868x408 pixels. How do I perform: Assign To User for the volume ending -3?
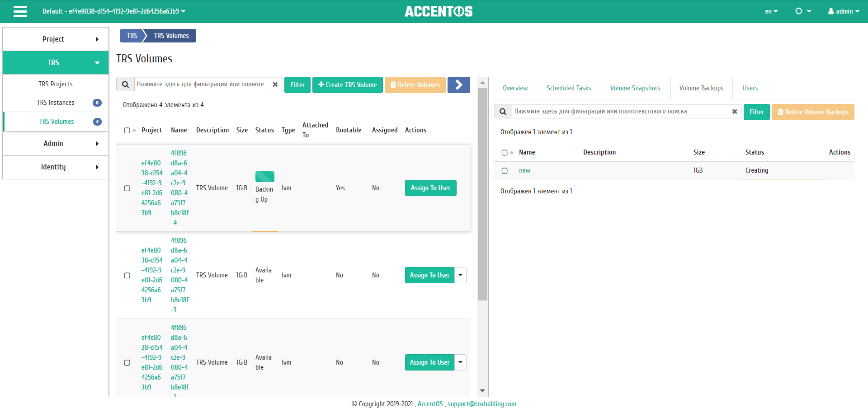pos(429,275)
